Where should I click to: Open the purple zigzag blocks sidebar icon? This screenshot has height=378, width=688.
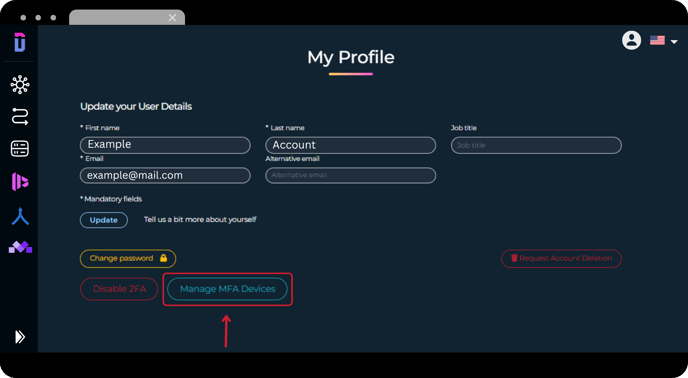20,247
